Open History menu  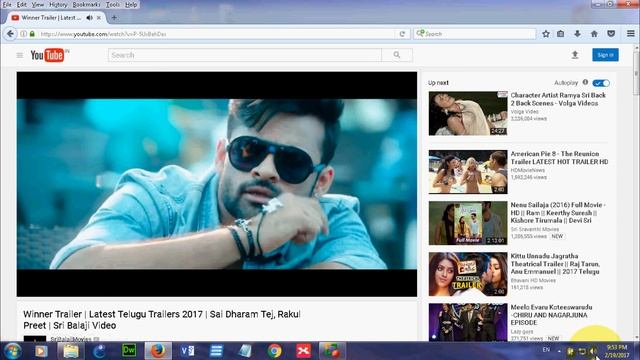click(58, 4)
